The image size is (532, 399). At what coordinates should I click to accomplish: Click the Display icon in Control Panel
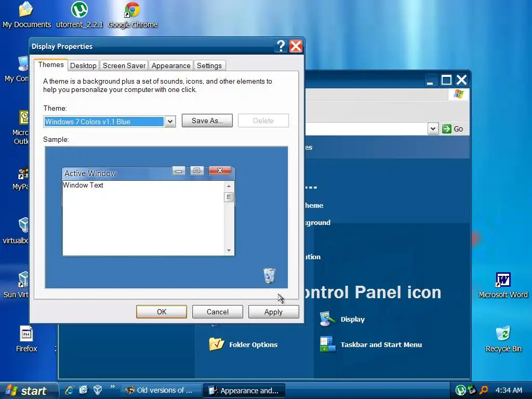click(326, 319)
